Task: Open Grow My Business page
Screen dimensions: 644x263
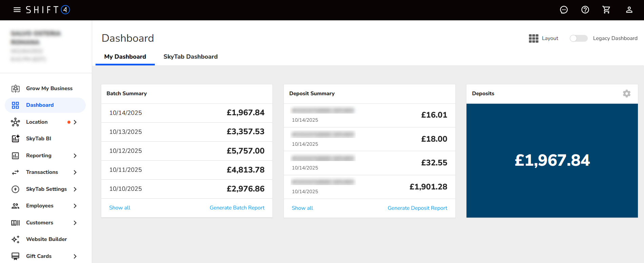Action: 49,88
